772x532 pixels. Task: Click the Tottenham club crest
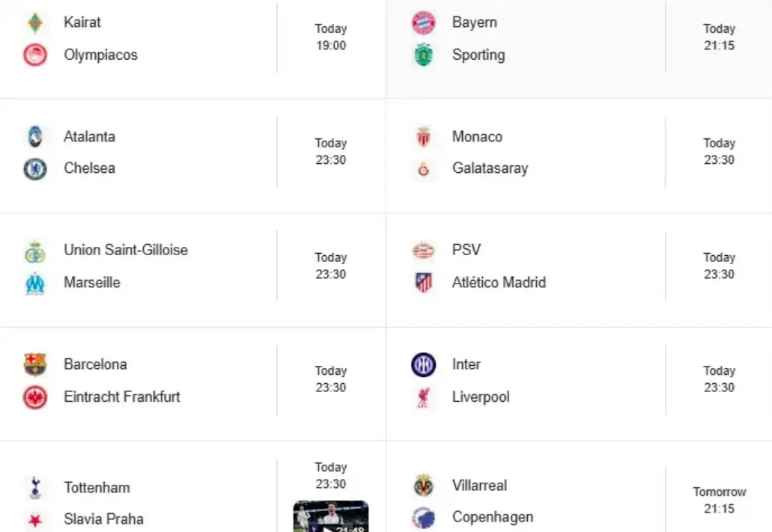(35, 487)
